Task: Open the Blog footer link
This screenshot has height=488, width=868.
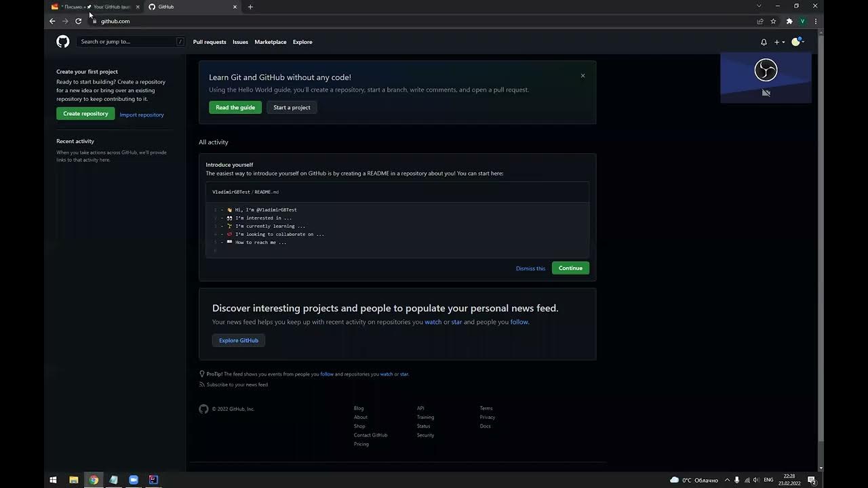Action: click(359, 408)
